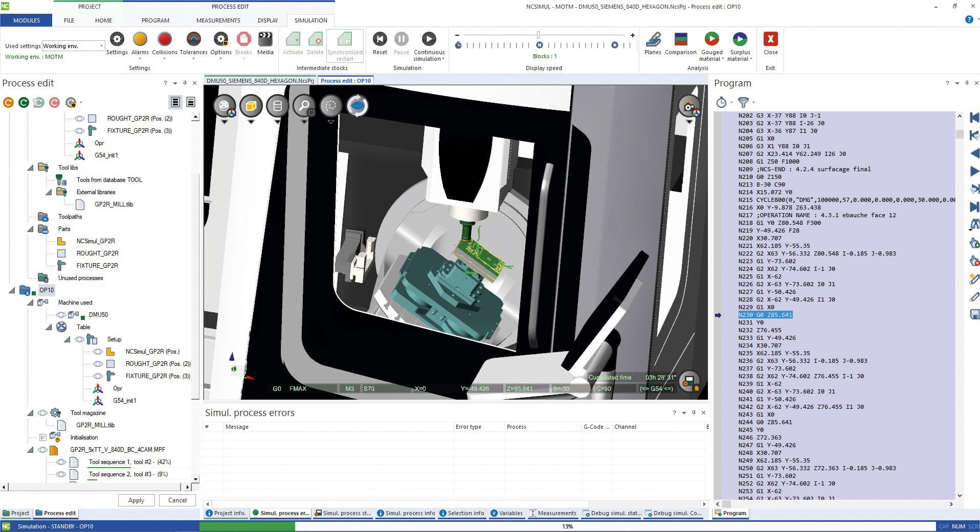980x532 pixels.
Task: Toggle visibility of DMU50 machine
Action: click(x=61, y=315)
